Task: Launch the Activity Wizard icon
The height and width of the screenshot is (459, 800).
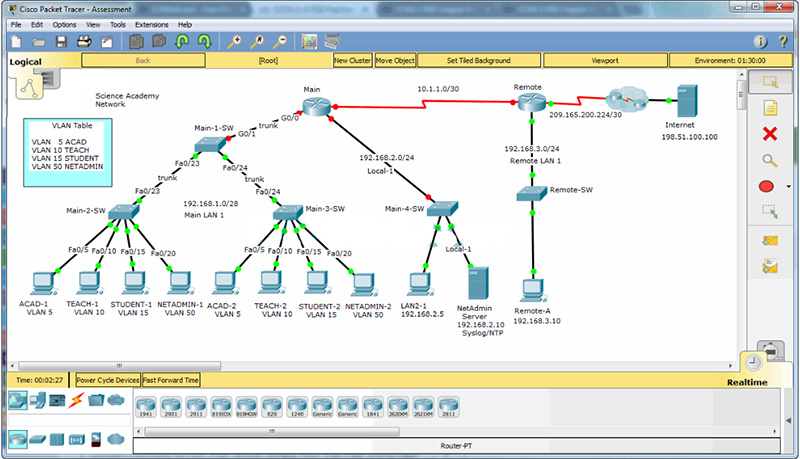Action: pos(107,42)
